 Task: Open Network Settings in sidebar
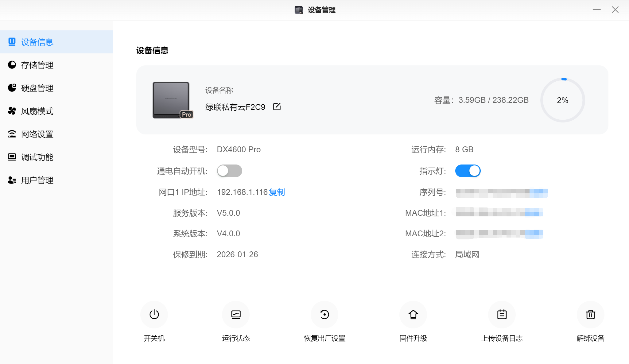37,134
